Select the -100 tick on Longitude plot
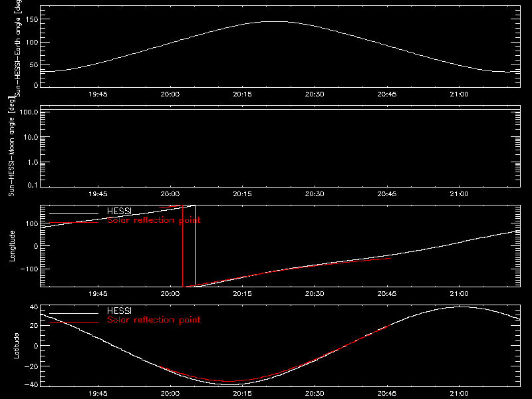Image resolution: width=532 pixels, height=399 pixels. point(30,269)
